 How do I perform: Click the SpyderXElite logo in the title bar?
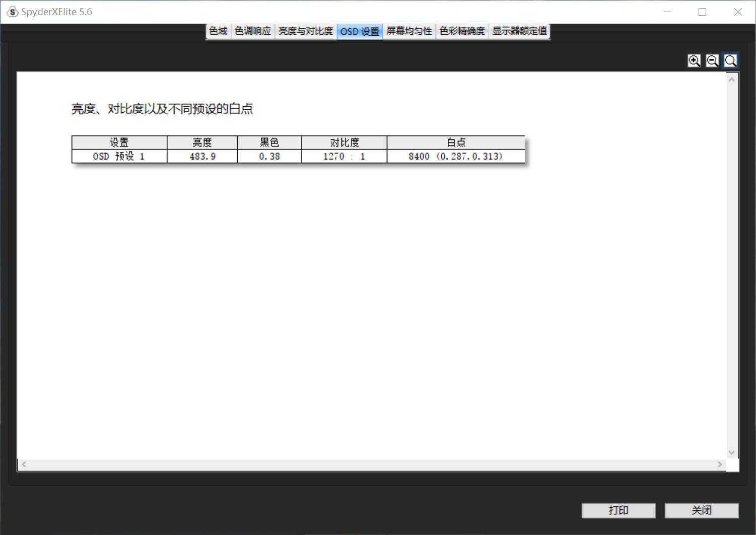[x=11, y=11]
